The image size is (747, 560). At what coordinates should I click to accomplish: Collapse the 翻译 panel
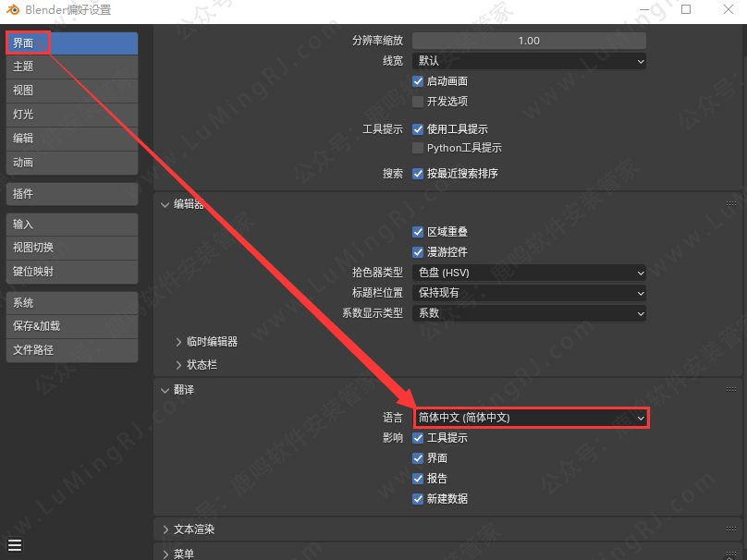[165, 390]
